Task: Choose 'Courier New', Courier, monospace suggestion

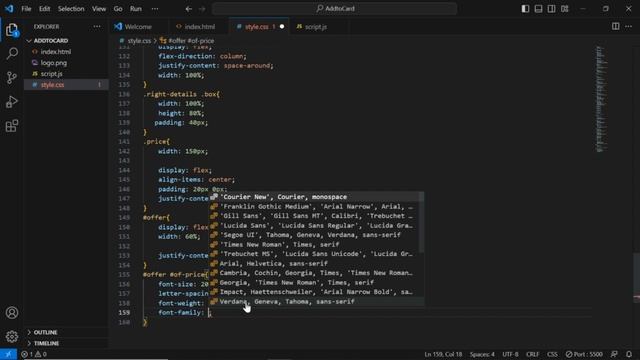Action: click(317, 197)
